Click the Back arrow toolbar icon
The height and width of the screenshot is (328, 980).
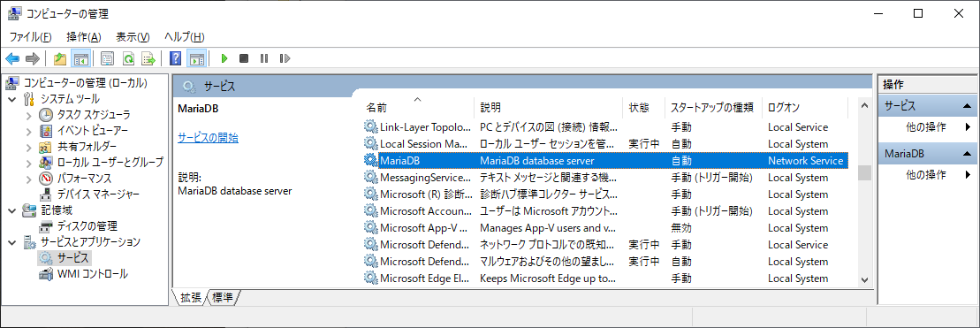point(12,58)
